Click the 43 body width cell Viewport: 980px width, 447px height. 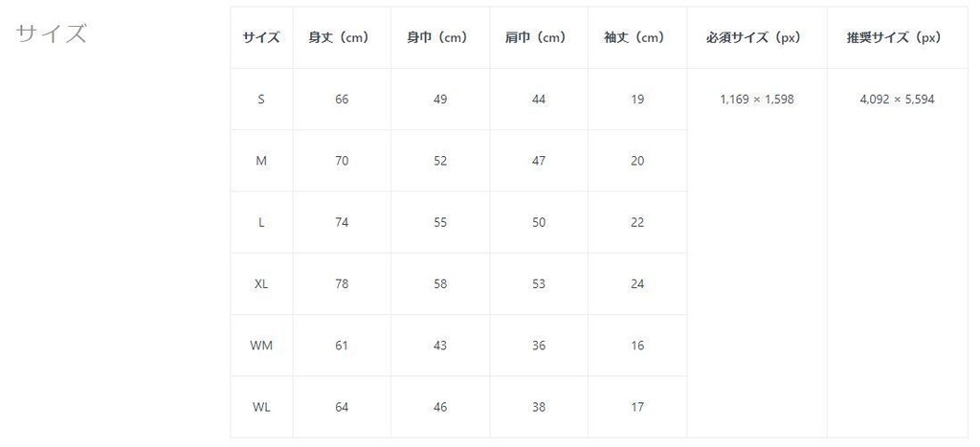pyautogui.click(x=440, y=346)
